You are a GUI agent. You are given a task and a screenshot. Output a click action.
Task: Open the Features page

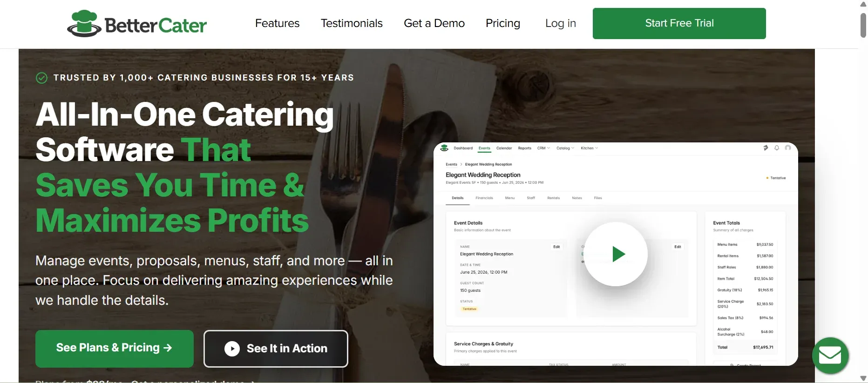click(x=277, y=23)
